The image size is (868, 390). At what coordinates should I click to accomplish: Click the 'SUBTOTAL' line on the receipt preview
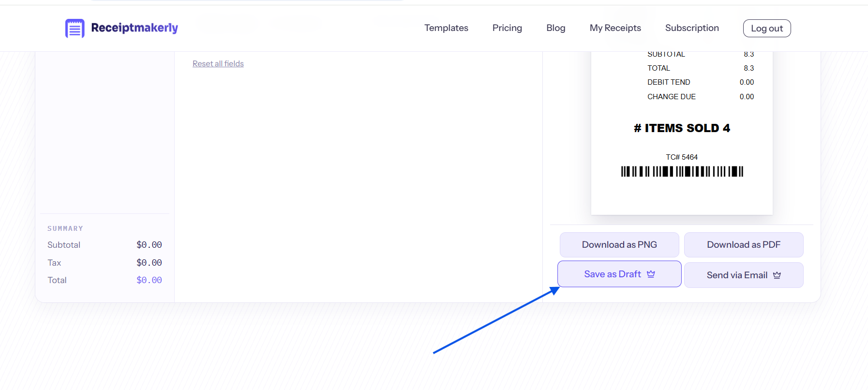click(x=701, y=54)
